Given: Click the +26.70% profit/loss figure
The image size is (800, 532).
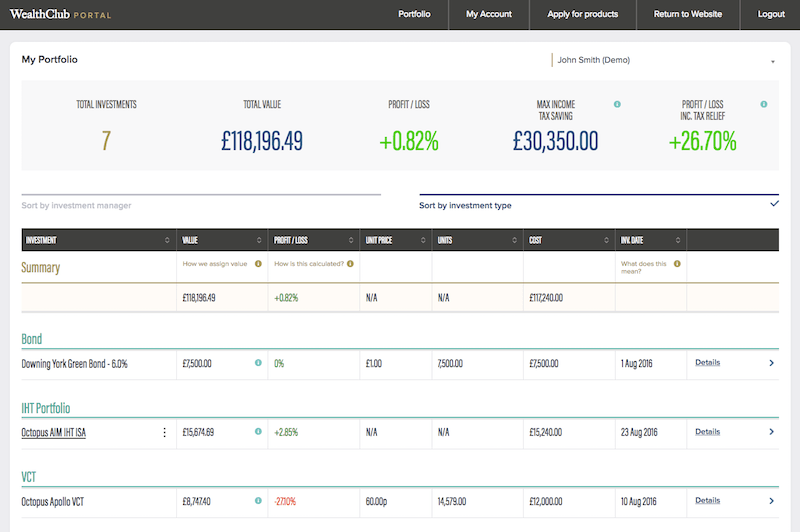Looking at the screenshot, I should [703, 141].
